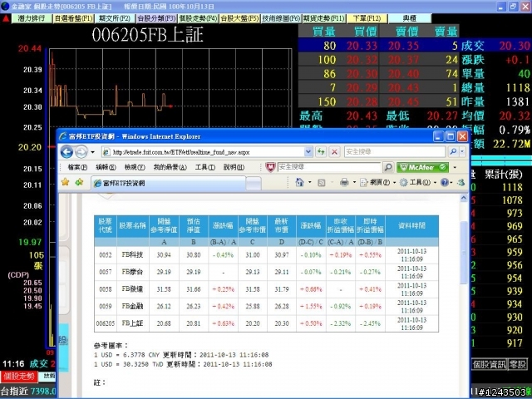Click the red 個股走勢 button at bottom left
This screenshot has width=532, height=399.
[18, 377]
